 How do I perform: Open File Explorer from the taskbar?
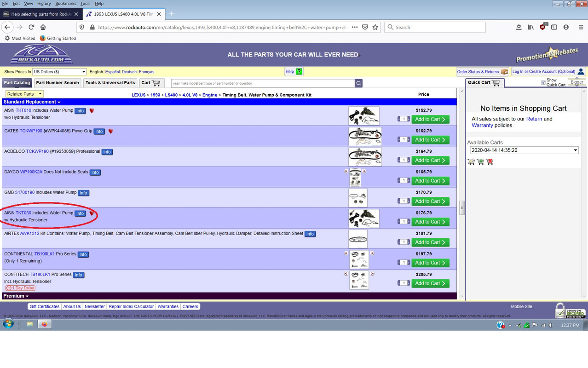[x=30, y=324]
